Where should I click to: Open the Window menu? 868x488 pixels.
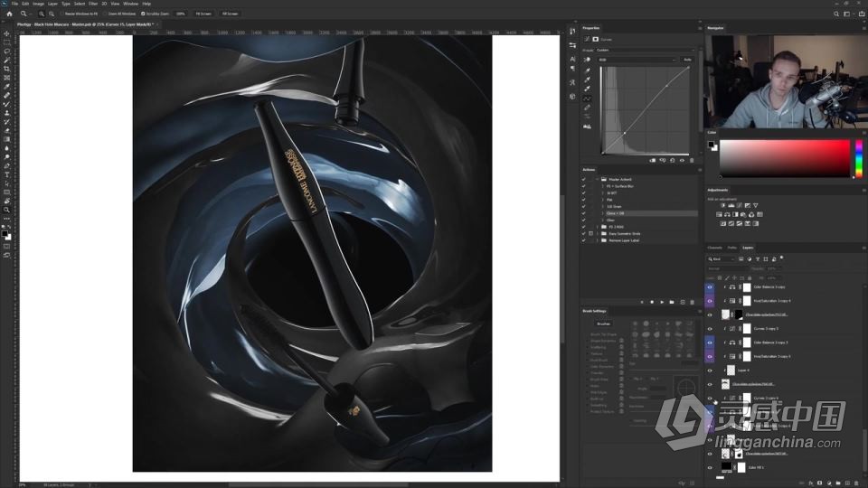click(130, 4)
